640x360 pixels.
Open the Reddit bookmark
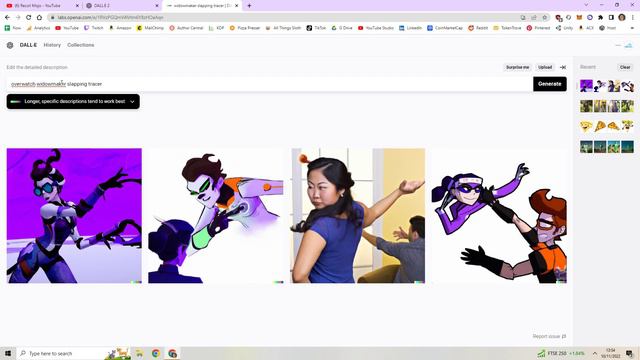478,28
